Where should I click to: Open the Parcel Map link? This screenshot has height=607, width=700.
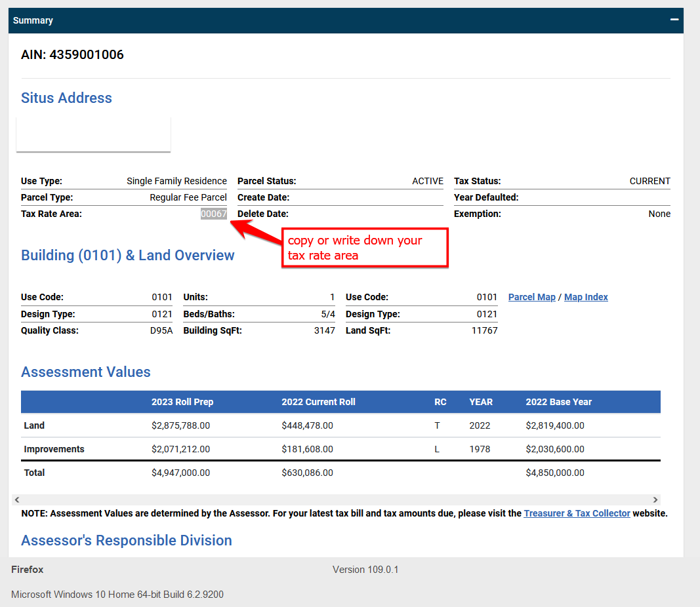pos(531,297)
